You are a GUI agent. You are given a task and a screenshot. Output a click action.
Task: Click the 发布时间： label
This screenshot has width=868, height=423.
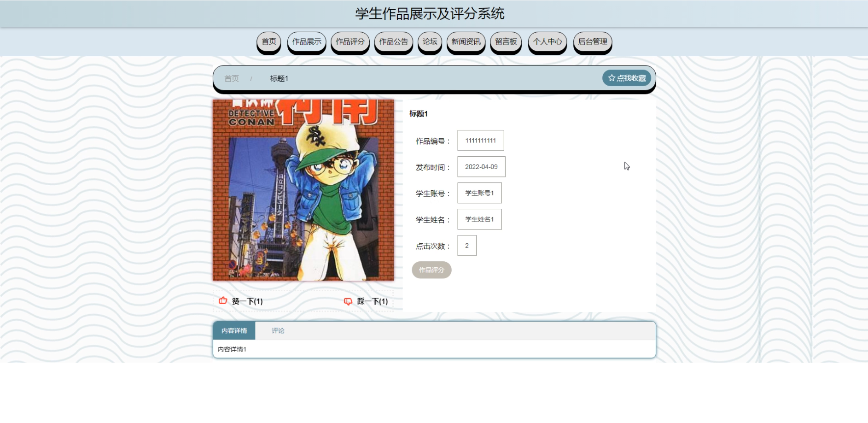pyautogui.click(x=433, y=167)
